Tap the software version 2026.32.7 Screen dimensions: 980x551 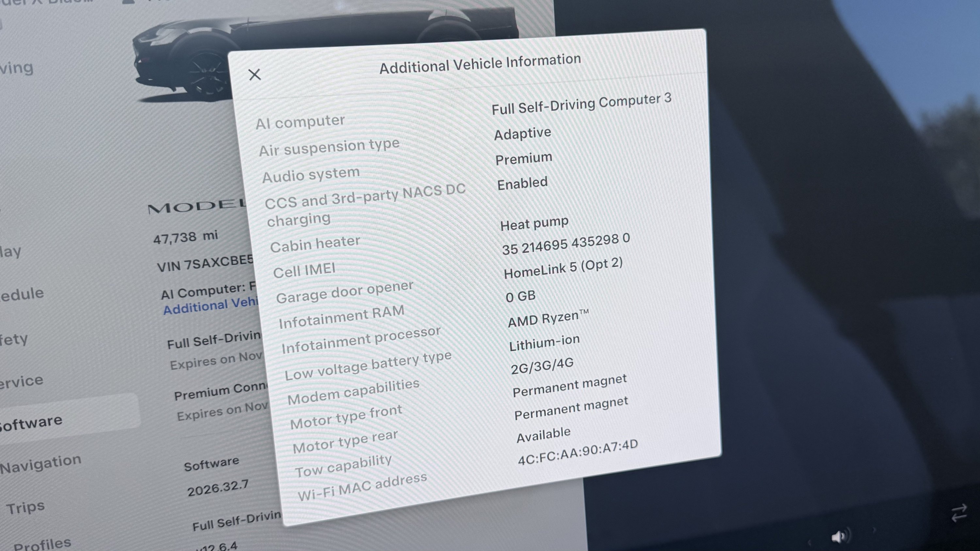point(218,488)
